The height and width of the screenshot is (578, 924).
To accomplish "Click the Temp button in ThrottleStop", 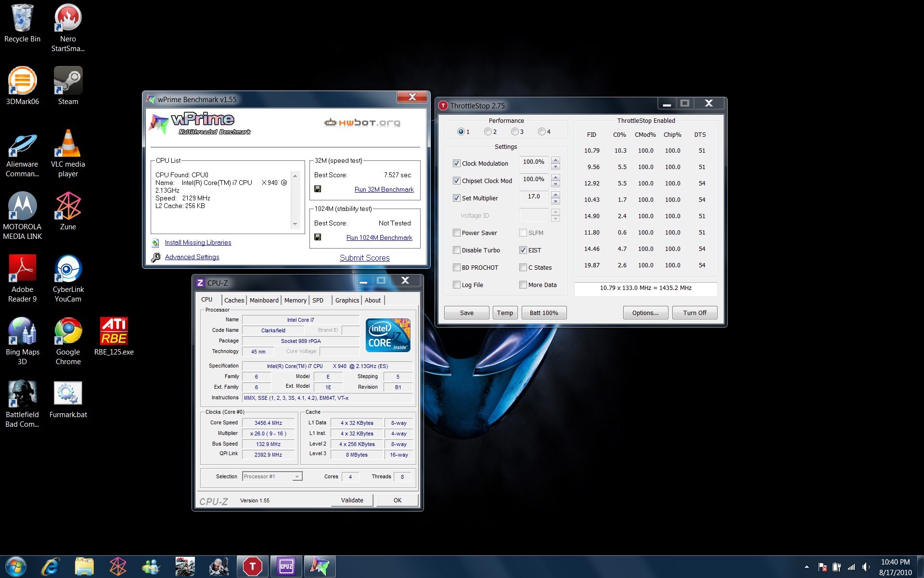I will (505, 313).
